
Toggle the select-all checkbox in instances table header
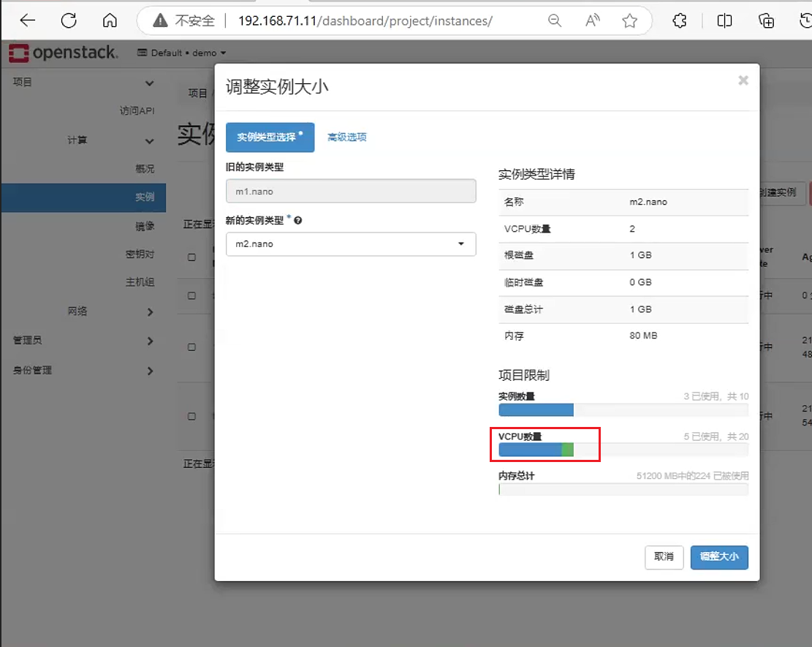pyautogui.click(x=191, y=257)
